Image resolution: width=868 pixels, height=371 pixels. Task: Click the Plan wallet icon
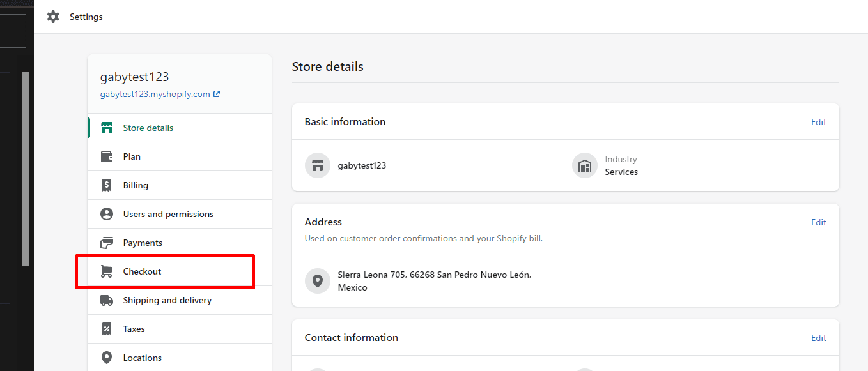pos(107,156)
